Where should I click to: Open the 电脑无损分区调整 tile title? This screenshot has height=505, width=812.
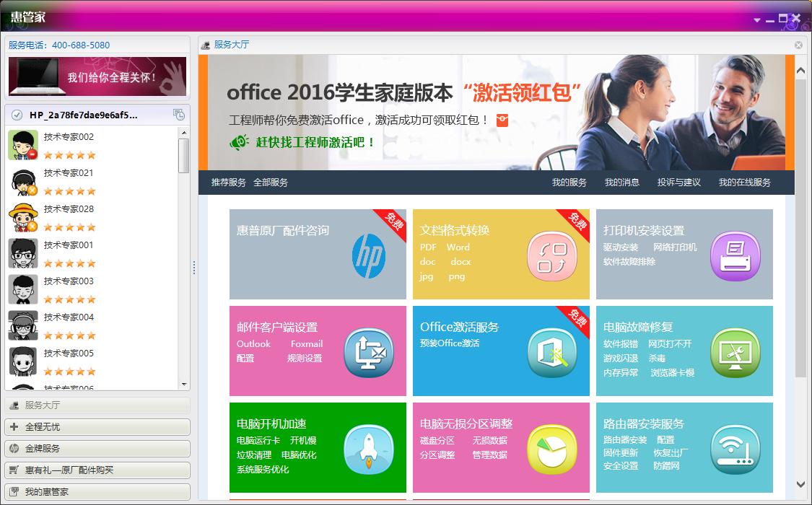coord(466,423)
